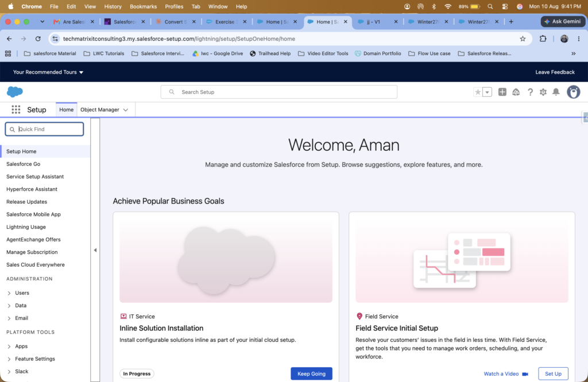Open the Apple menu

tap(10, 6)
